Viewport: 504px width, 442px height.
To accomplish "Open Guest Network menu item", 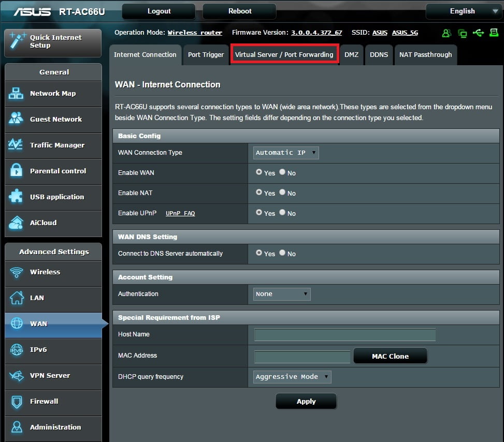I will tap(53, 120).
